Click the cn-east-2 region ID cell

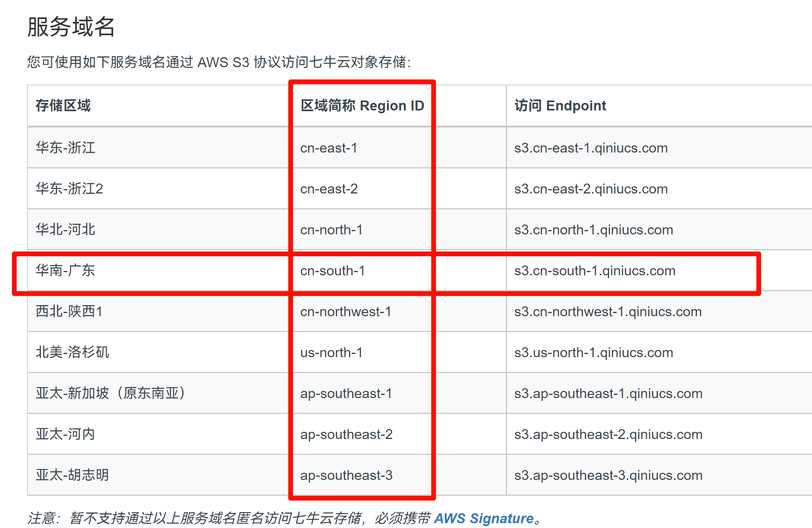tap(329, 189)
